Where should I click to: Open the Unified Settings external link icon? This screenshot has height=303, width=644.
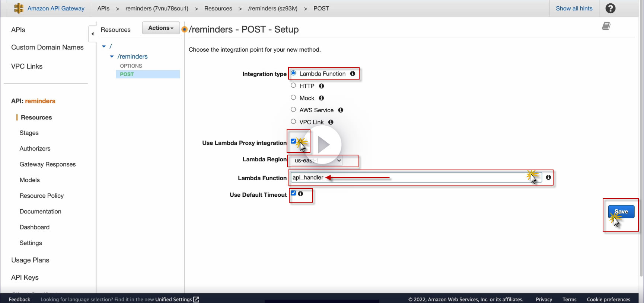(x=196, y=299)
